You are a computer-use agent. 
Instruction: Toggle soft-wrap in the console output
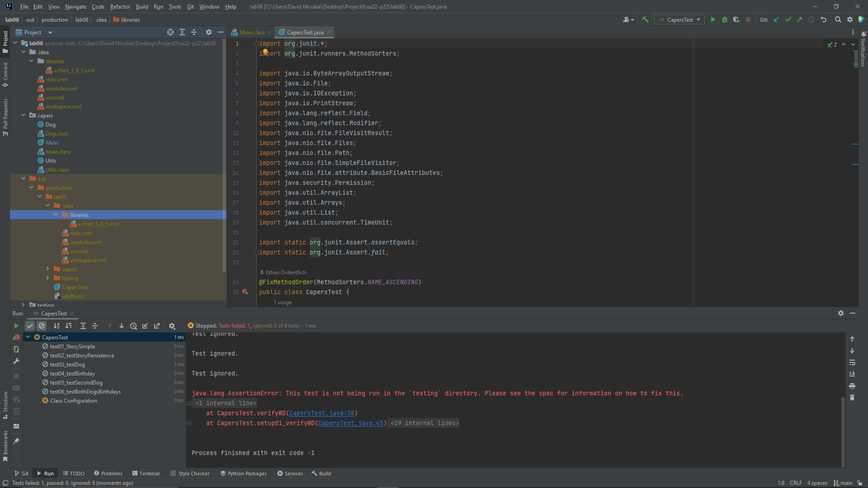[x=852, y=362]
